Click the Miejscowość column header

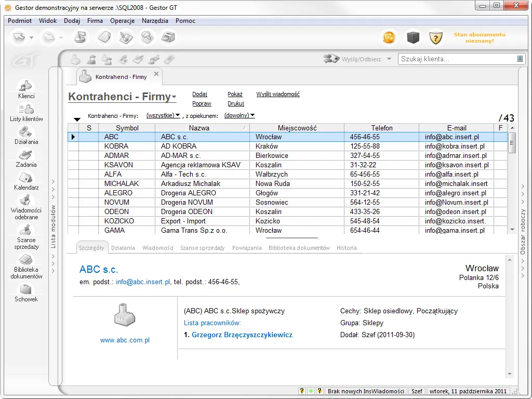[x=297, y=128]
